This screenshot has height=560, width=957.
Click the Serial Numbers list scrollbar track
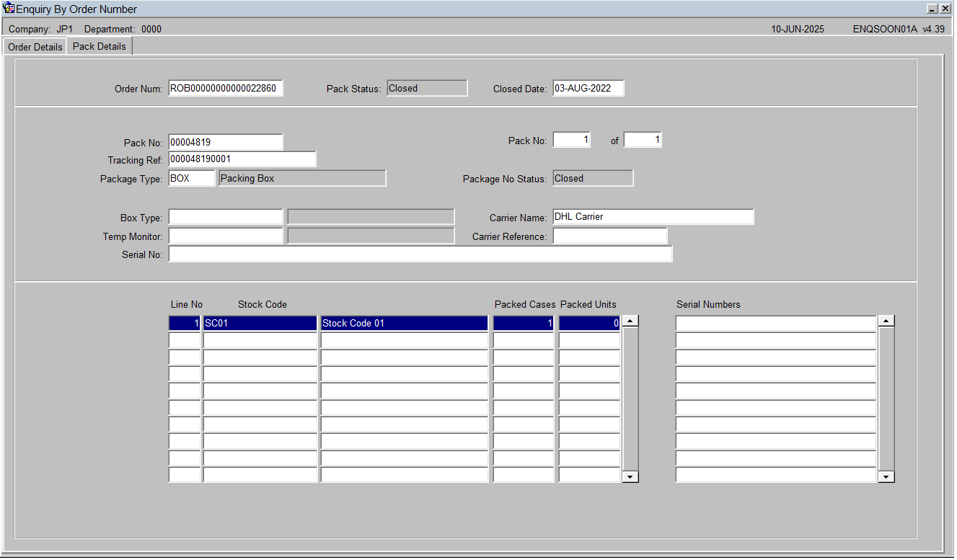click(x=887, y=399)
